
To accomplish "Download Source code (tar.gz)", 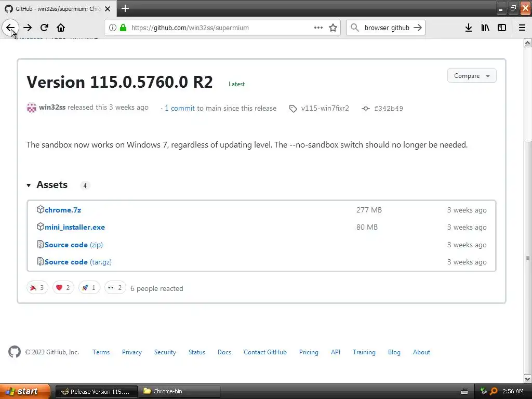I will pyautogui.click(x=78, y=262).
